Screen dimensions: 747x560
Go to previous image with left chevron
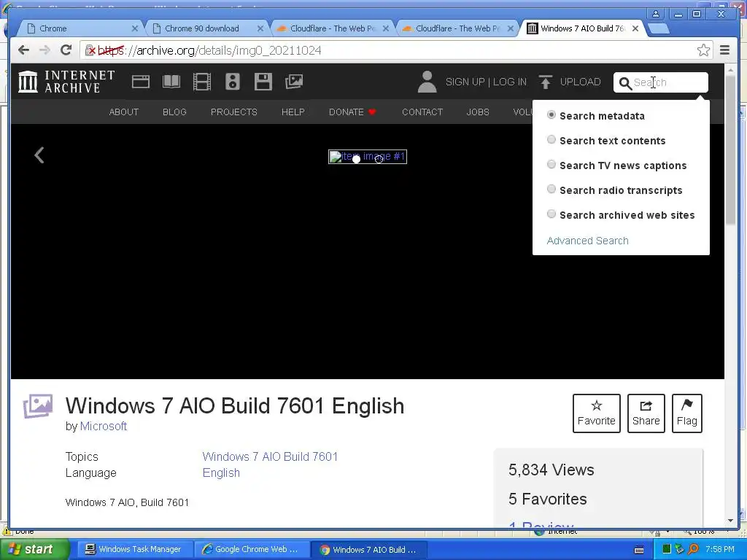[39, 155]
